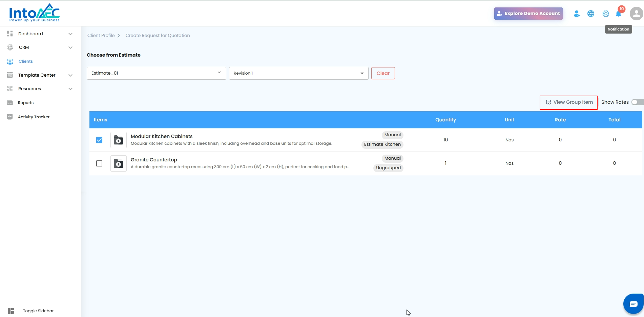The image size is (644, 317).
Task: Click the Estimate Kitchen tag
Action: pyautogui.click(x=382, y=144)
